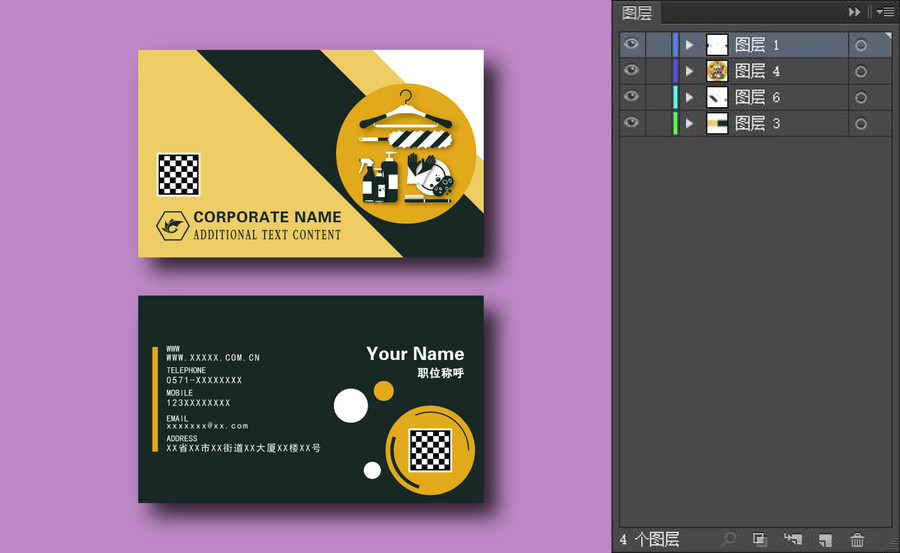Screen dimensions: 900x553
Task: Click '0571-XXXXXXXX' telephone text
Action: click(204, 380)
